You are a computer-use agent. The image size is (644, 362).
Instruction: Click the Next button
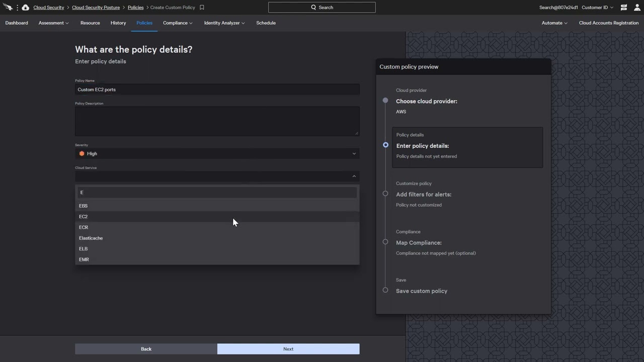tap(288, 349)
